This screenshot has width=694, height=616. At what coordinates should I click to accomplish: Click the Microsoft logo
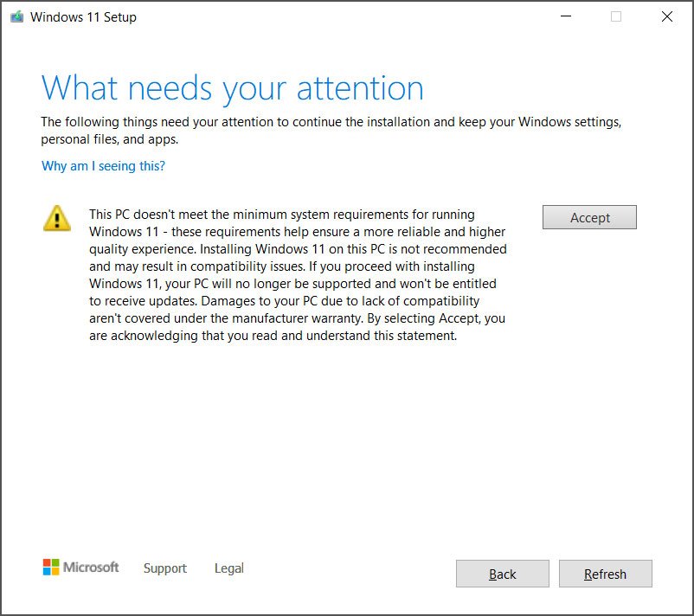pos(80,567)
